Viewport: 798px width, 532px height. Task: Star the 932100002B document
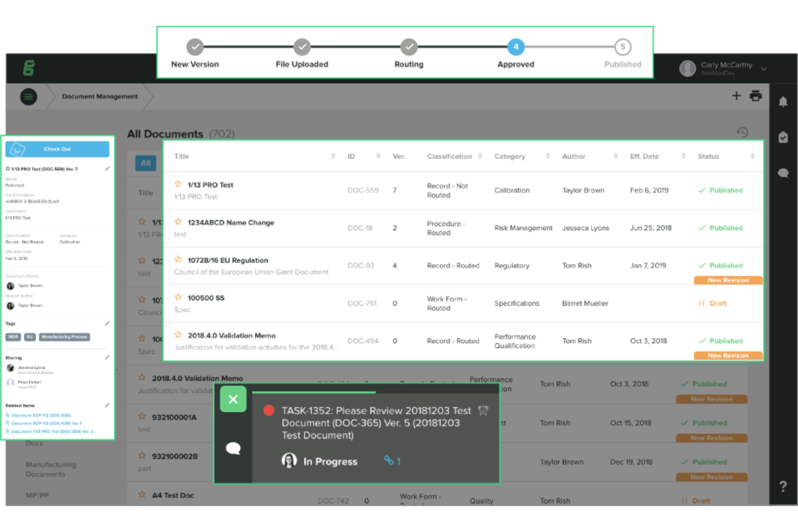tap(142, 455)
